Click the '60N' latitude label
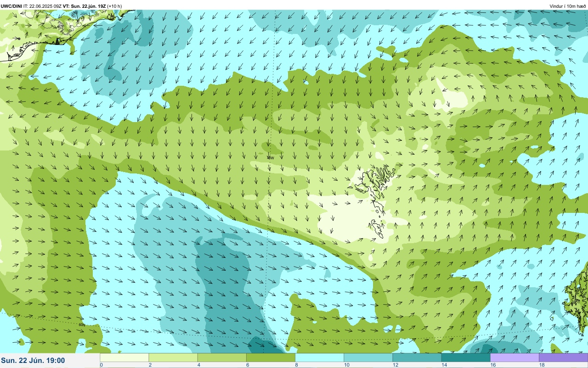This screenshot has height=368, width=588. (x=83, y=325)
